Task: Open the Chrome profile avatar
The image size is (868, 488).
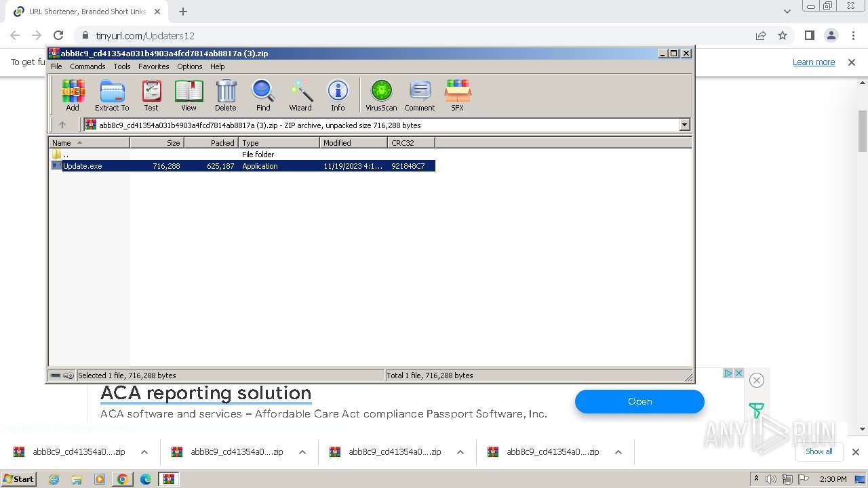Action: click(x=831, y=35)
